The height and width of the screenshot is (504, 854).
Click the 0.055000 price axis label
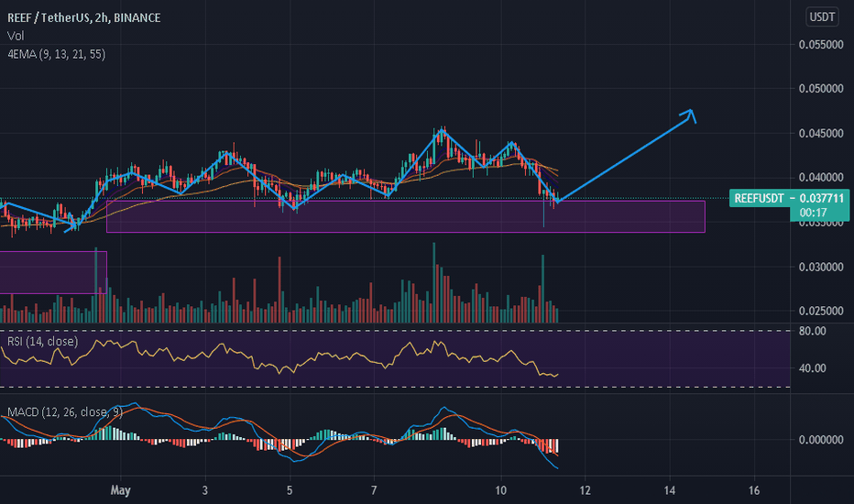(x=821, y=45)
